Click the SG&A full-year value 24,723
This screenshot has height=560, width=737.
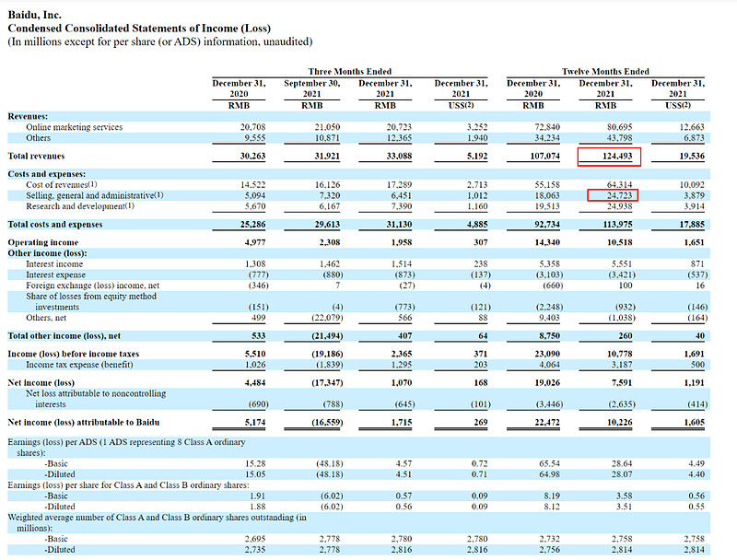point(619,195)
